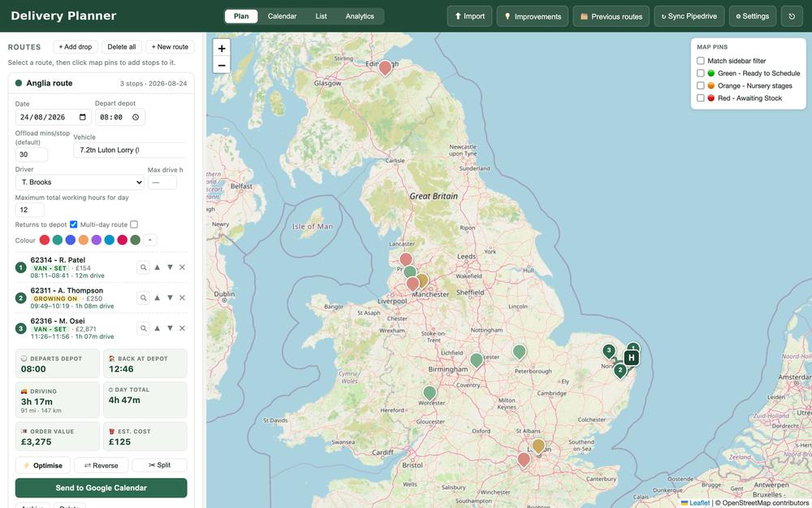This screenshot has height=508, width=812.
Task: Locate M. Osei stop with magnifier icon
Action: pyautogui.click(x=144, y=328)
